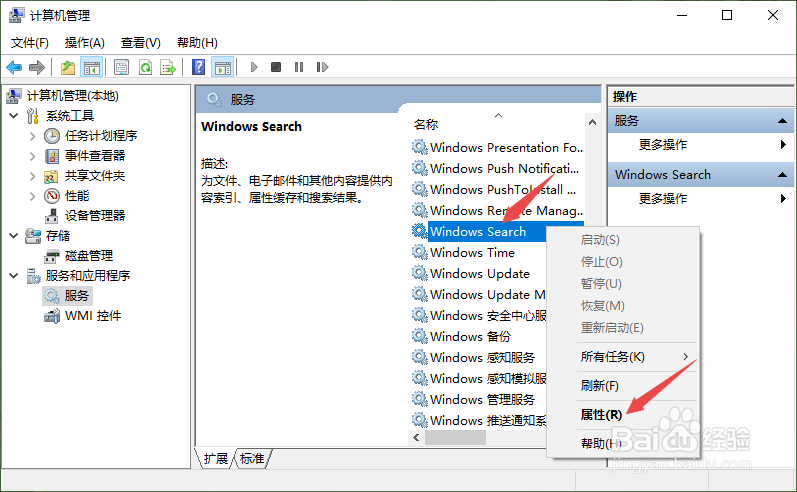Click the Back arrow toolbar icon

14,67
